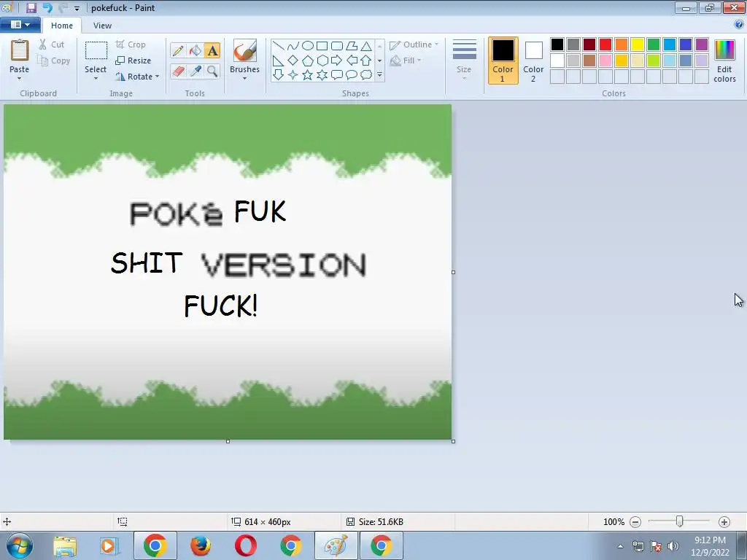Choose the Rounded rectangular callout shape
Viewport: 747px width, 560px height.
[337, 75]
